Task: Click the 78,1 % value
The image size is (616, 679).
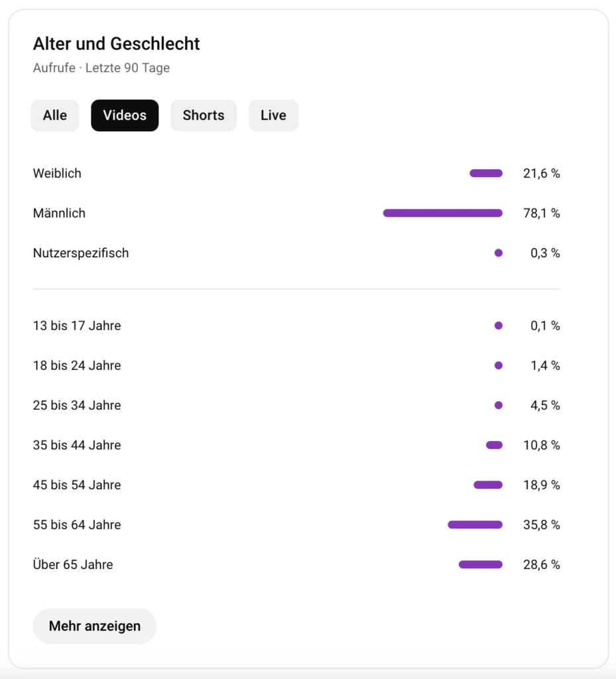Action: click(x=542, y=213)
